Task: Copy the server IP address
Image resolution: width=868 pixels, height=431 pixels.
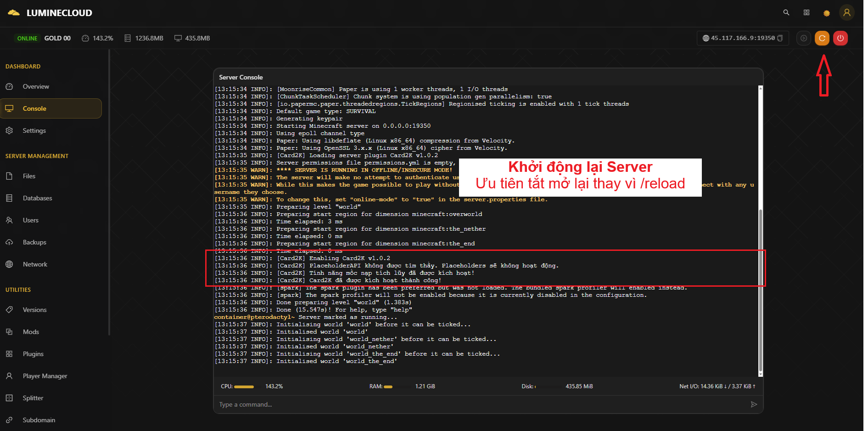Action: [780, 38]
